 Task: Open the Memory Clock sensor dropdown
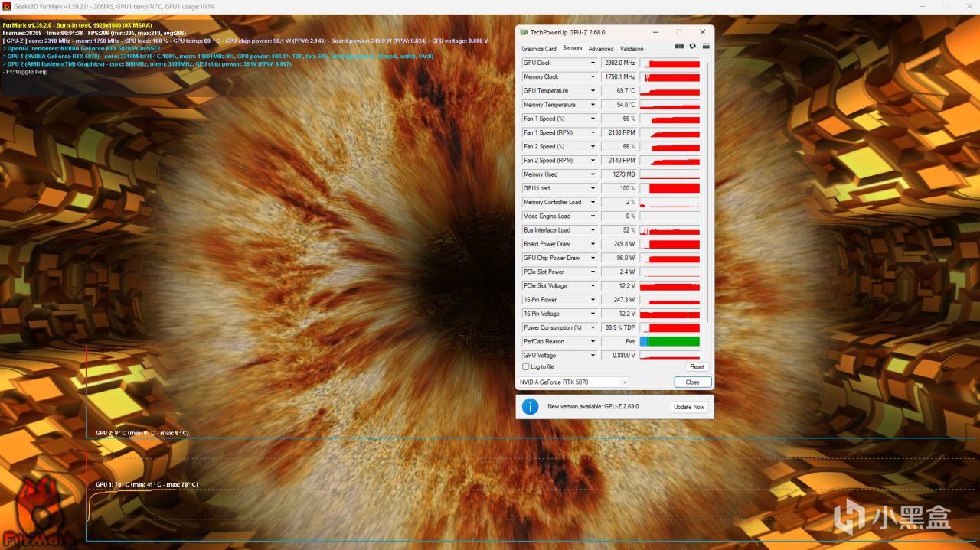coord(593,76)
